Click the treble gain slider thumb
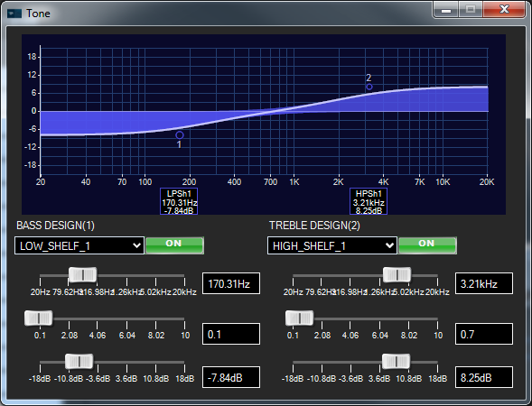This screenshot has height=406, width=532. (396, 361)
